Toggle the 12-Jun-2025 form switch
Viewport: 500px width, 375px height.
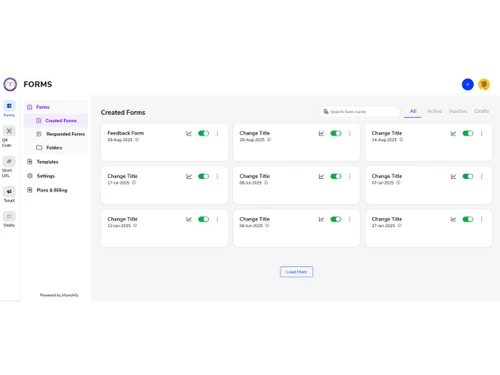tap(203, 219)
